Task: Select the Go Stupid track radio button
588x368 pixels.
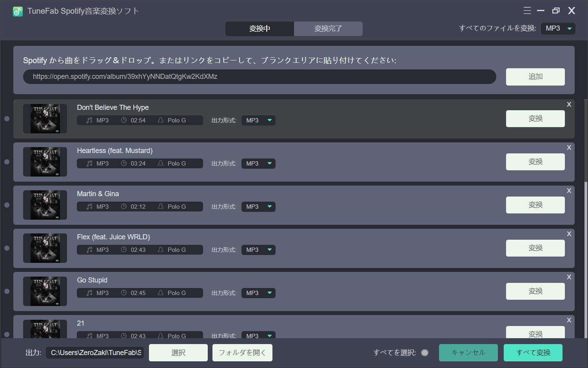Action: [7, 291]
